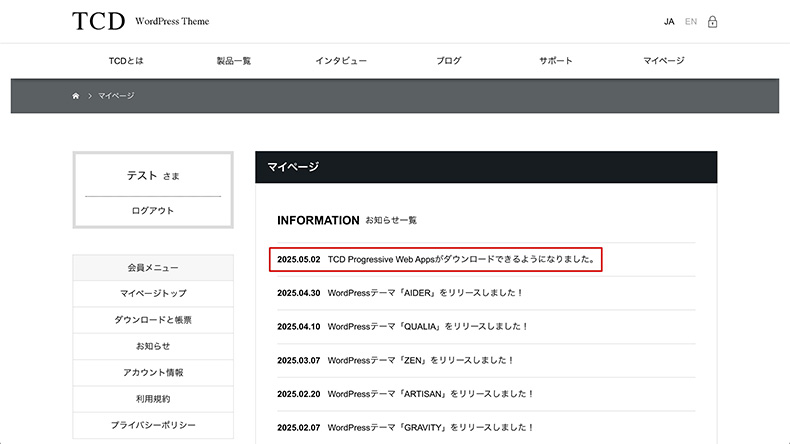Select マイページトップ in the member menu
Viewport: 790px width, 444px height.
[153, 293]
